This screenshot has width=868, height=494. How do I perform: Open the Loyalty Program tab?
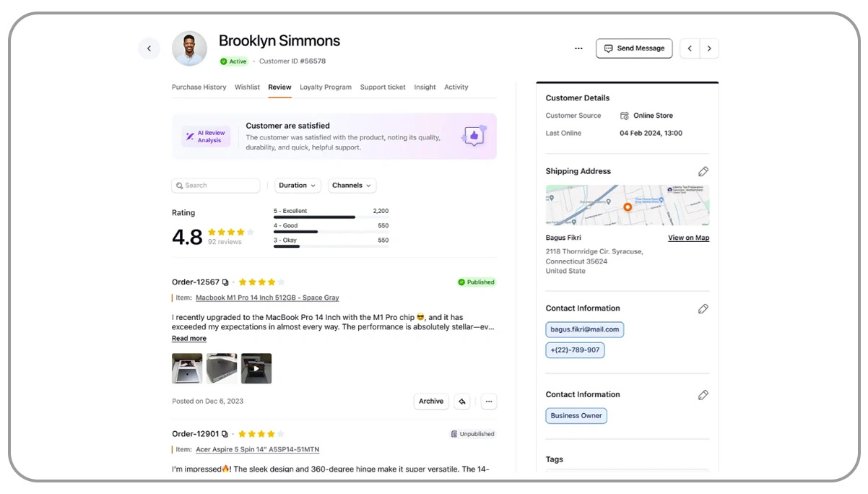coord(326,87)
